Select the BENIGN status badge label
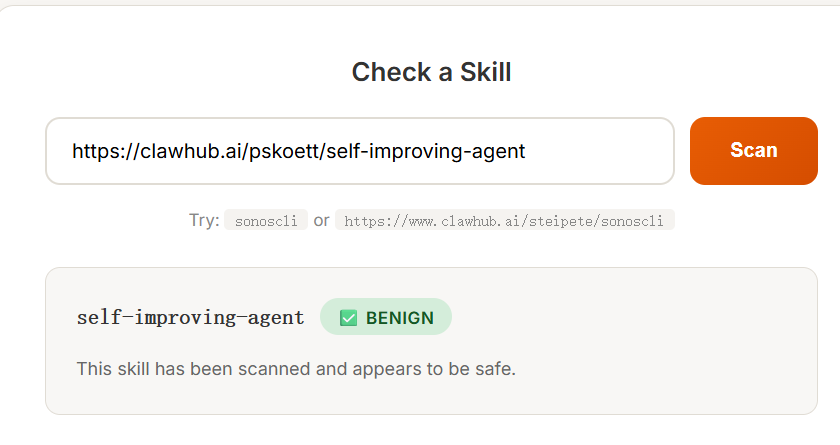The image size is (840, 445). 399,318
